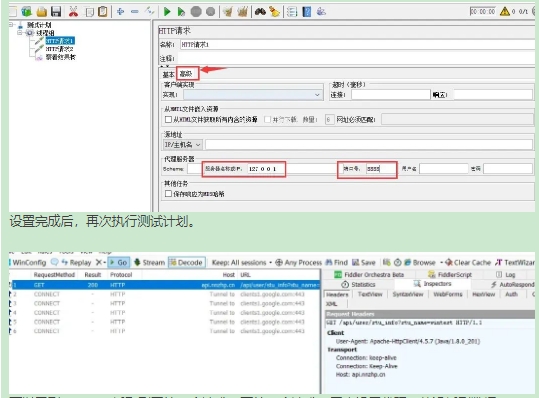The image size is (539, 398).
Task: Select the GET 200 session row
Action: click(x=164, y=285)
